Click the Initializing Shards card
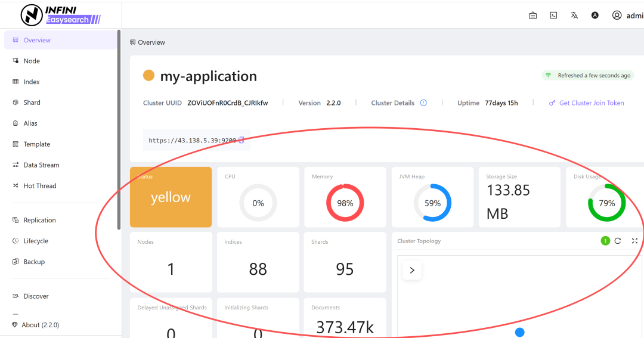This screenshot has width=644, height=338. [x=258, y=318]
